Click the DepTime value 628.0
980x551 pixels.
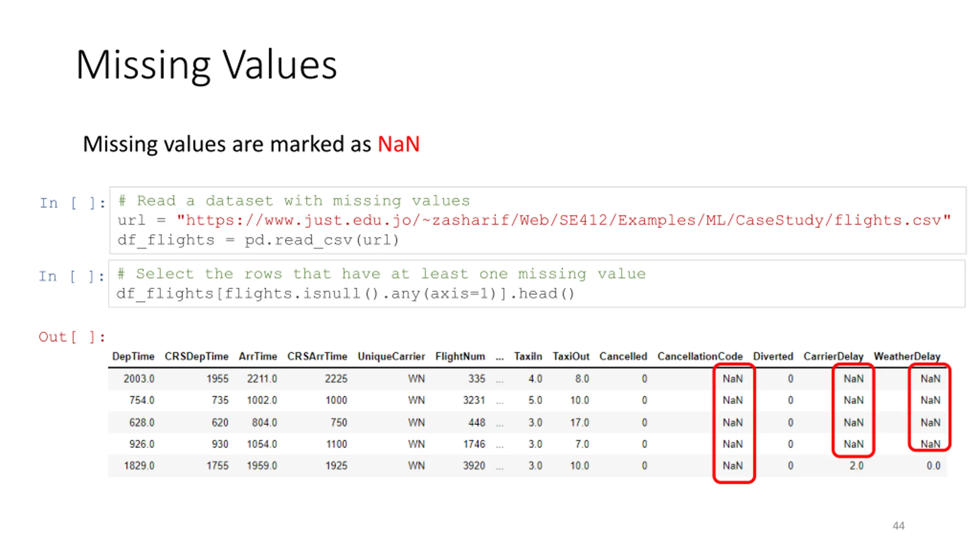[142, 422]
